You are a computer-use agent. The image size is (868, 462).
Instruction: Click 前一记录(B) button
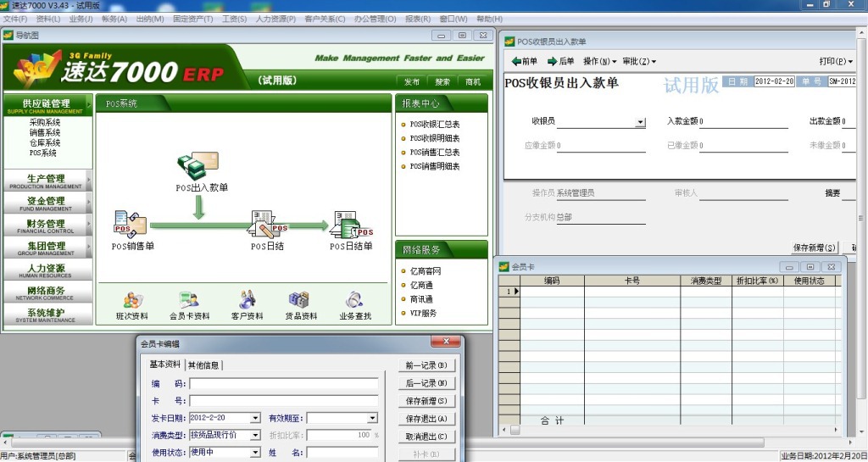pyautogui.click(x=427, y=365)
